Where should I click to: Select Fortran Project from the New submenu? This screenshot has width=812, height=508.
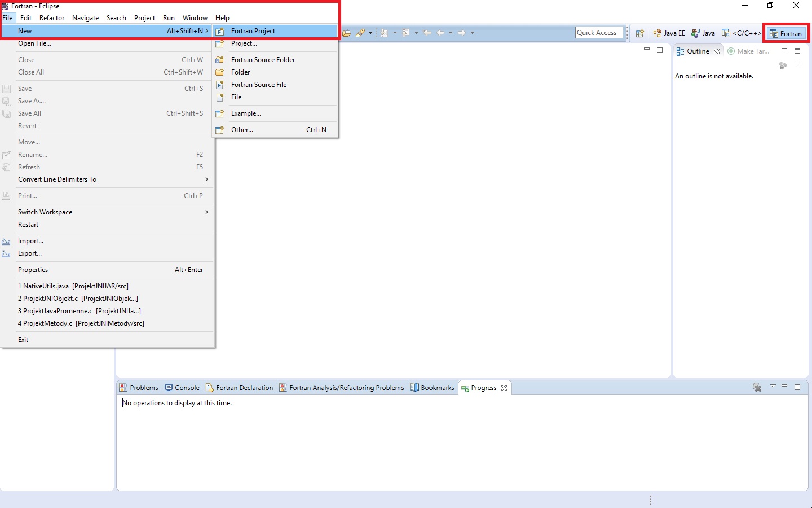click(275, 31)
